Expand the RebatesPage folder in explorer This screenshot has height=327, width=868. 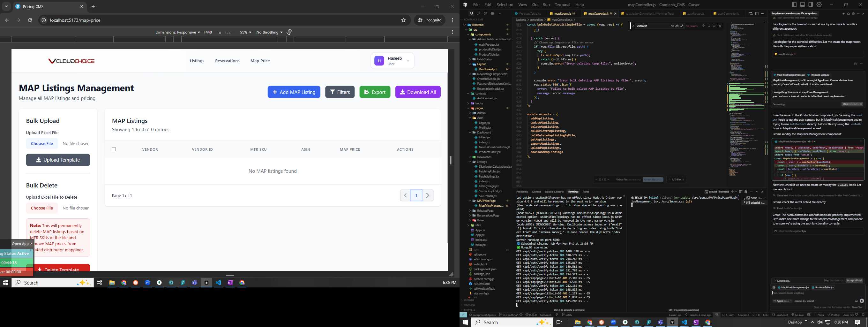click(x=485, y=211)
